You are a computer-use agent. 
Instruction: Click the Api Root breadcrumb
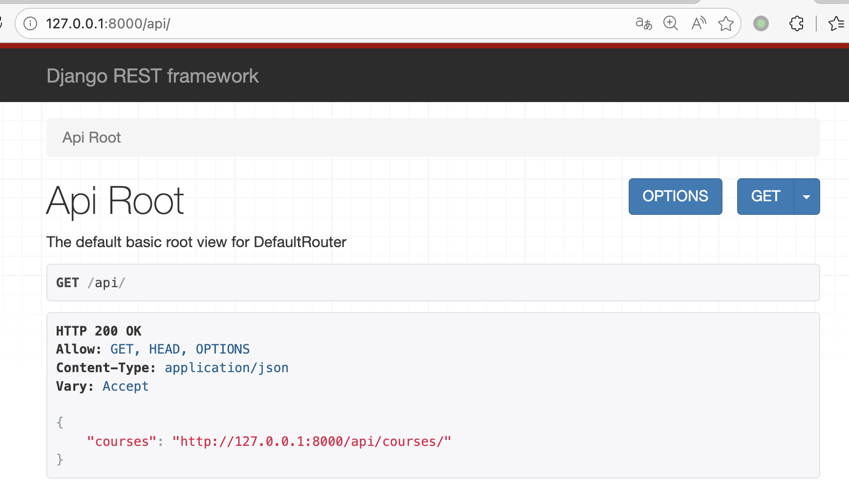[91, 138]
